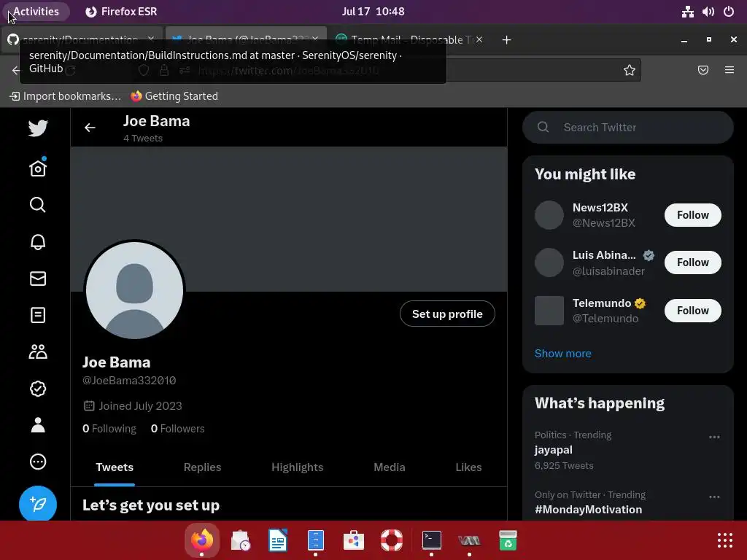Open the volume icon in top bar
Screen dimensions: 747x560
708,12
